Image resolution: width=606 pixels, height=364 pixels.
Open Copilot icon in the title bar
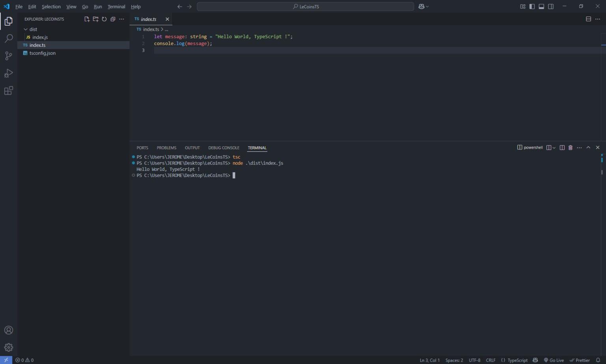point(422,6)
